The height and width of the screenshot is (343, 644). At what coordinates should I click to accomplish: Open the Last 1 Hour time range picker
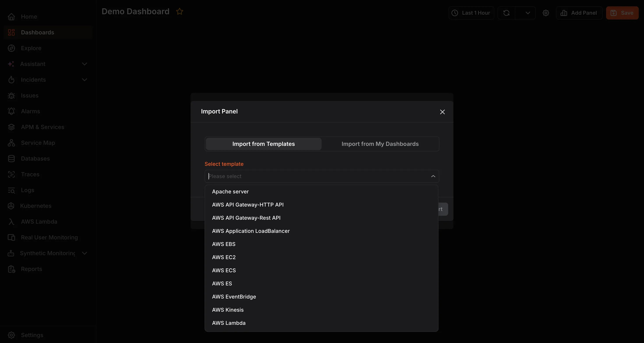click(471, 13)
